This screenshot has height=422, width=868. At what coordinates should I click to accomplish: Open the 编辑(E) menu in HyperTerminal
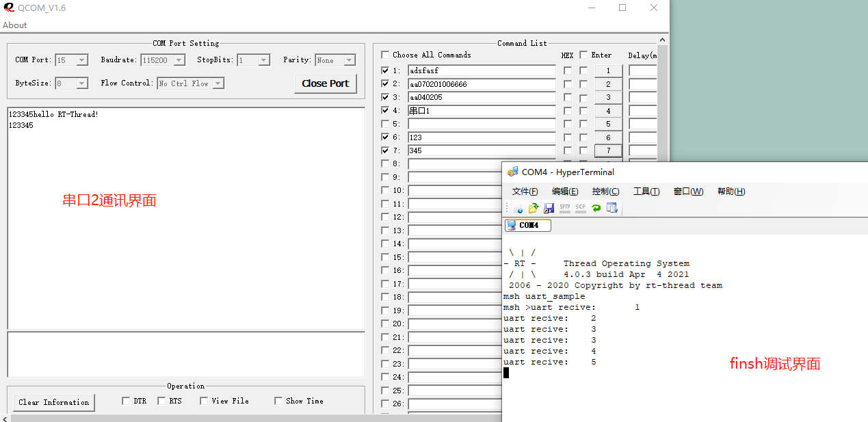[565, 192]
